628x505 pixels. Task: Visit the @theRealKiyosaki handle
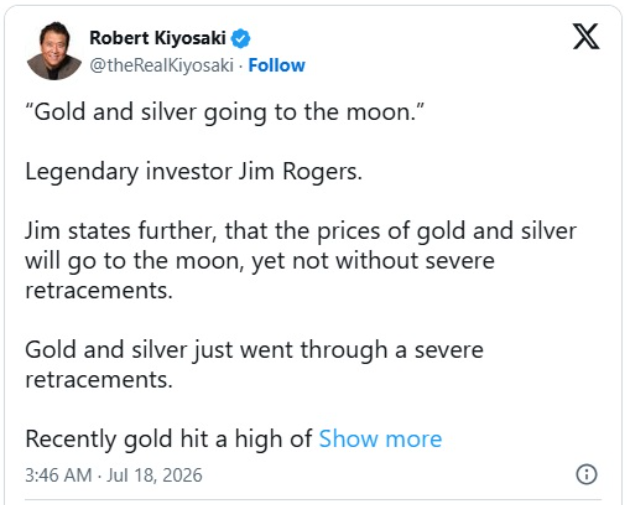coord(161,65)
